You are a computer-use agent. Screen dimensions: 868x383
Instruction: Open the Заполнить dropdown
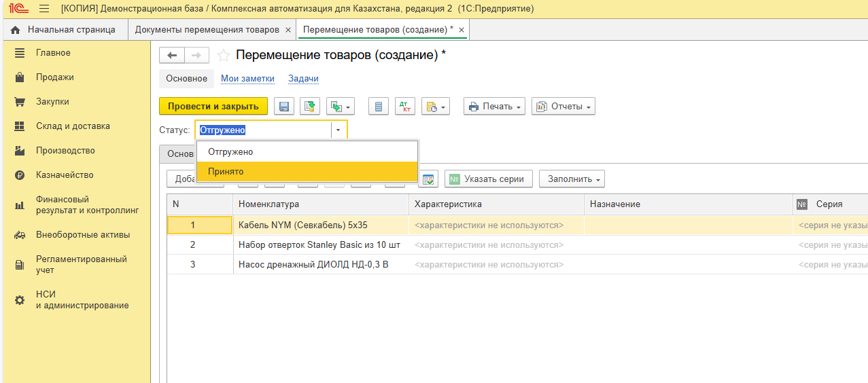572,179
